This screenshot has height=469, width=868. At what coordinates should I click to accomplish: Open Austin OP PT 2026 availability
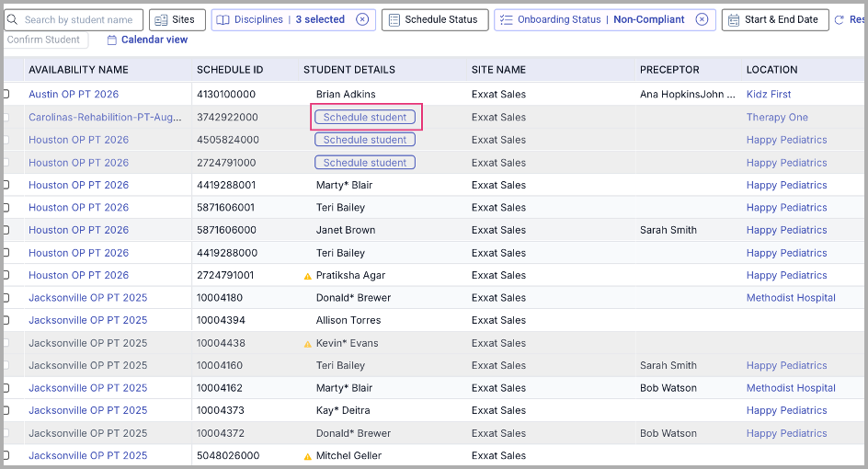click(74, 94)
